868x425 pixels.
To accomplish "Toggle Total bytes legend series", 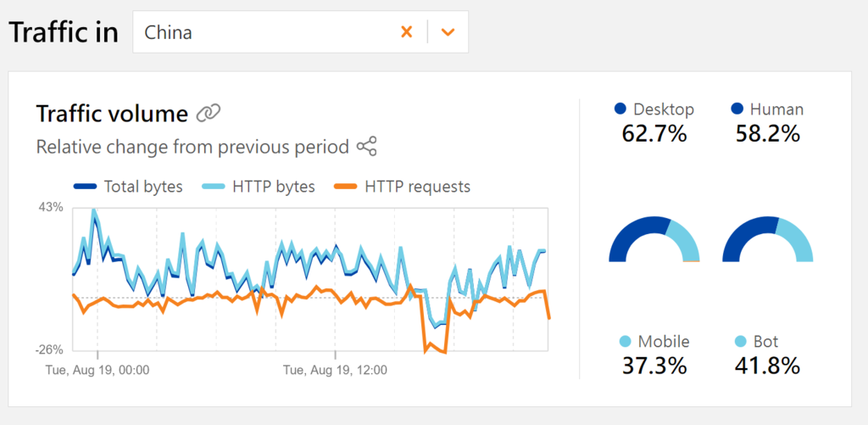I will [129, 187].
